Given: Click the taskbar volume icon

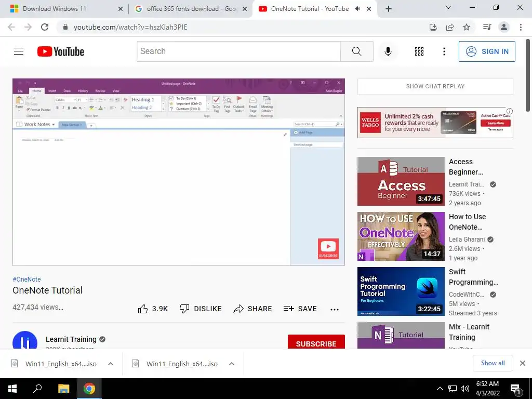Looking at the screenshot, I should tap(465, 389).
